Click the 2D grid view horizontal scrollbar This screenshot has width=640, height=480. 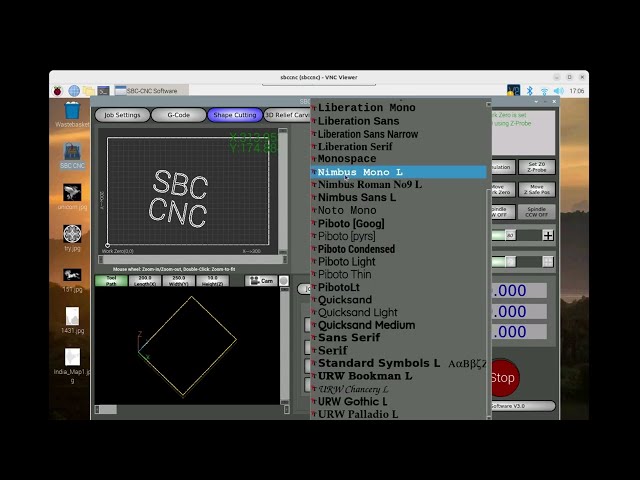[192, 260]
